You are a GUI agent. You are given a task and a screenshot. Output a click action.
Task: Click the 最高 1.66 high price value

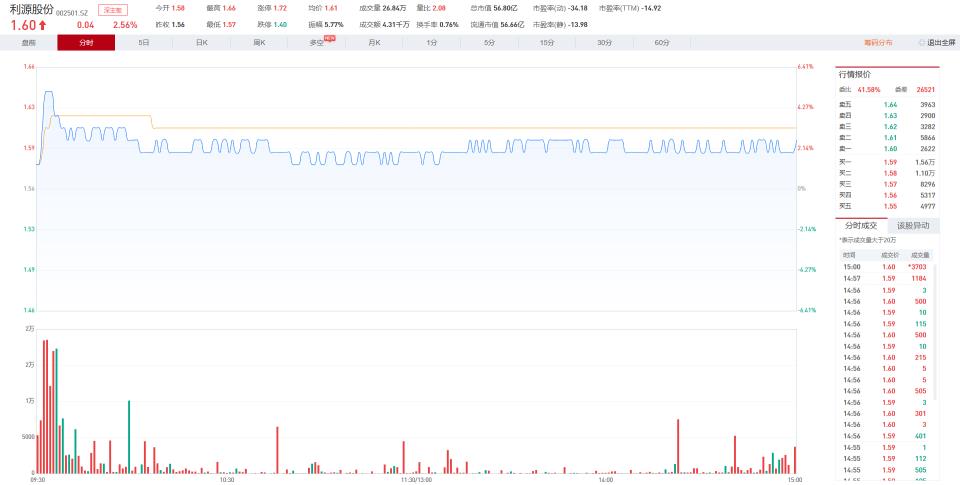click(229, 9)
